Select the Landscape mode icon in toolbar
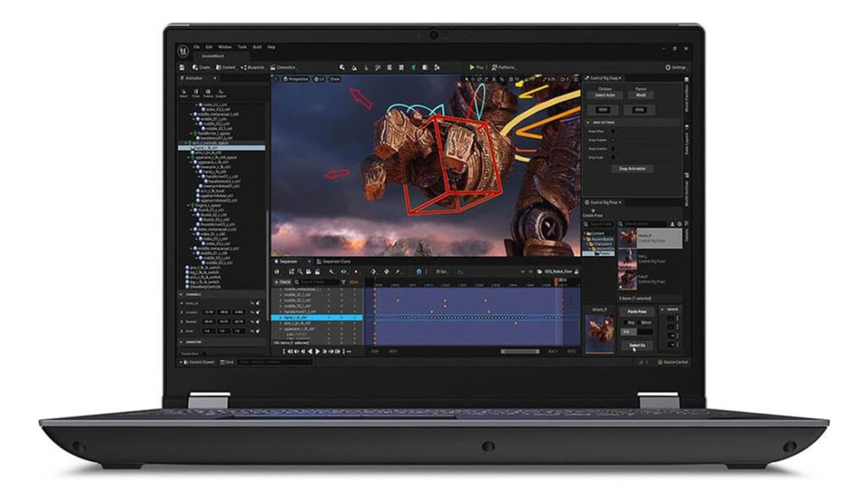This screenshot has width=868, height=502. 354,68
